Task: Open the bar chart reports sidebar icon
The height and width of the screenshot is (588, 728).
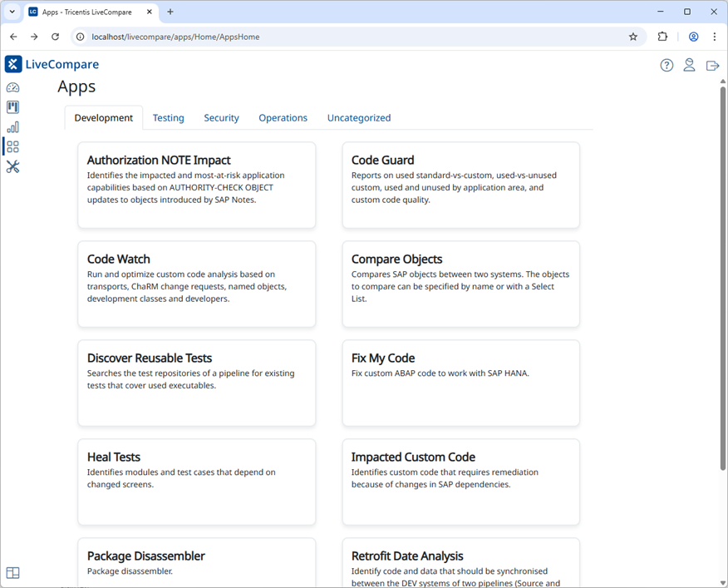Action: pos(13,127)
